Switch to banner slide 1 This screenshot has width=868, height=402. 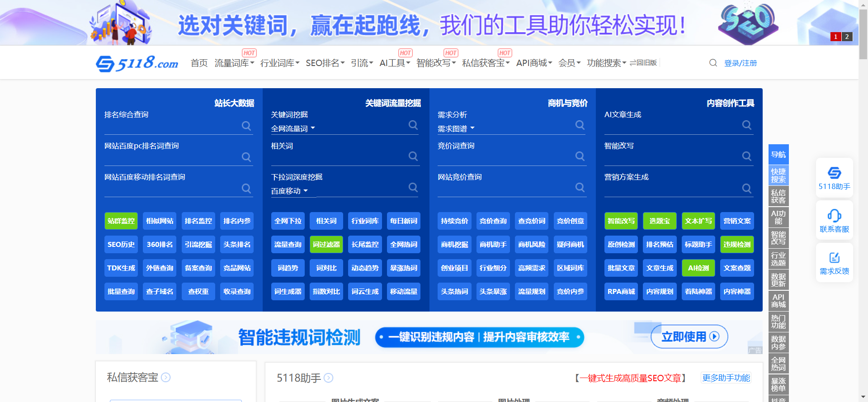[836, 37]
